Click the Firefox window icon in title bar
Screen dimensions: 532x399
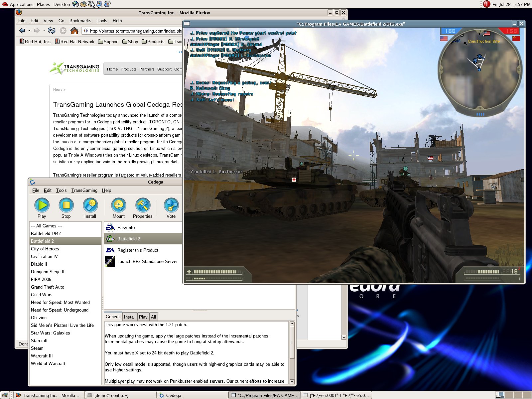tap(19, 12)
